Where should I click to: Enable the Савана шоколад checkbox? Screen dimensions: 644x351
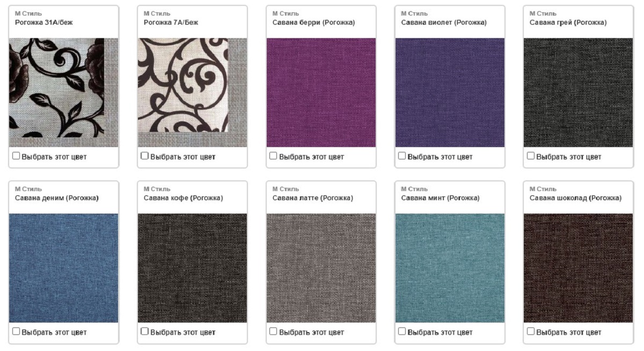click(531, 332)
